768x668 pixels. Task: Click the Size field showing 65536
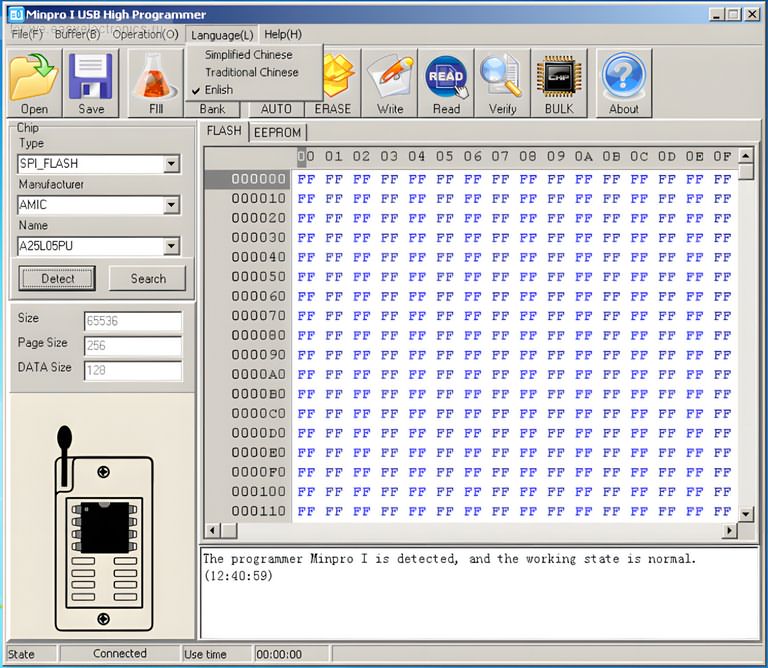point(133,321)
